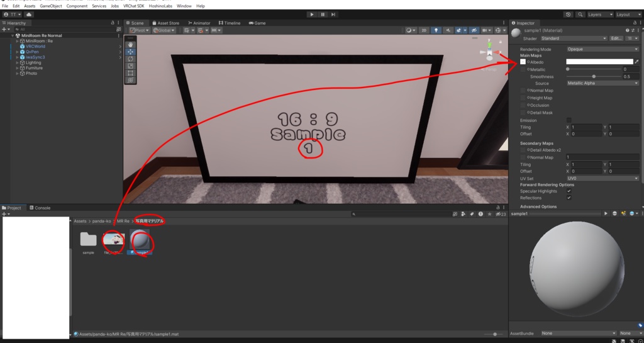This screenshot has height=343, width=644.
Task: Select iwaSync3 in the Hierarchy
Action: pyautogui.click(x=35, y=57)
